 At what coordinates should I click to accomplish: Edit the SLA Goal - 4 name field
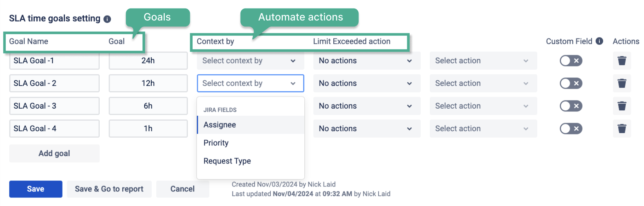54,128
